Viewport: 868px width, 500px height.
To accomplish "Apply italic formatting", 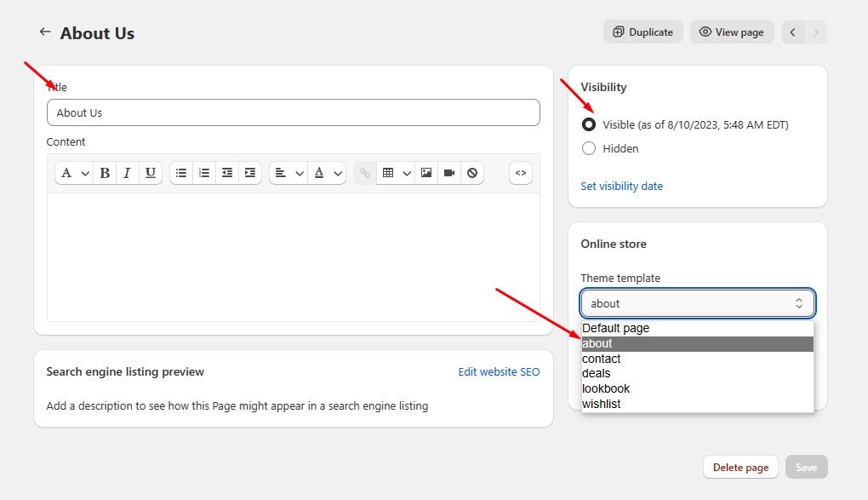I will [x=127, y=173].
